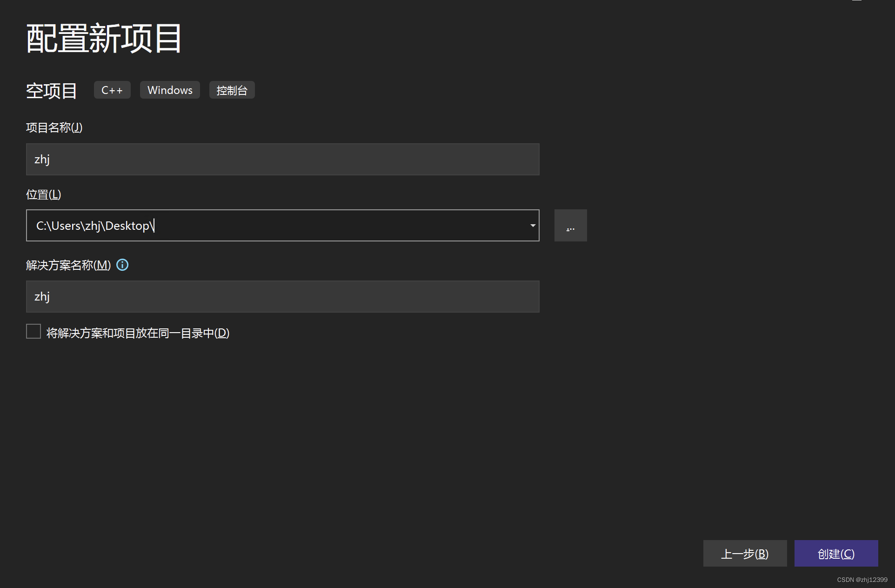Click the 解决方案名称(M) label
Screen dimensions: 895x588
point(67,265)
